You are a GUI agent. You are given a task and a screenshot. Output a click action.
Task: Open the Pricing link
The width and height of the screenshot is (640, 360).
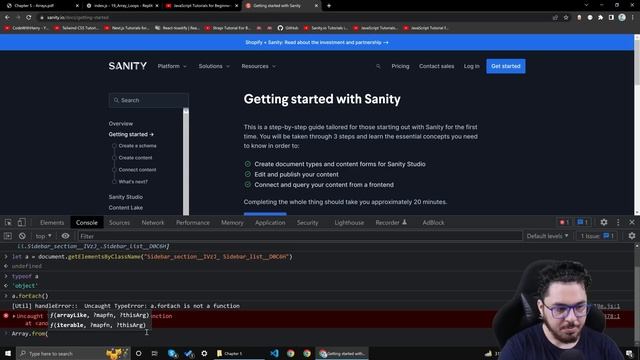(x=400, y=66)
